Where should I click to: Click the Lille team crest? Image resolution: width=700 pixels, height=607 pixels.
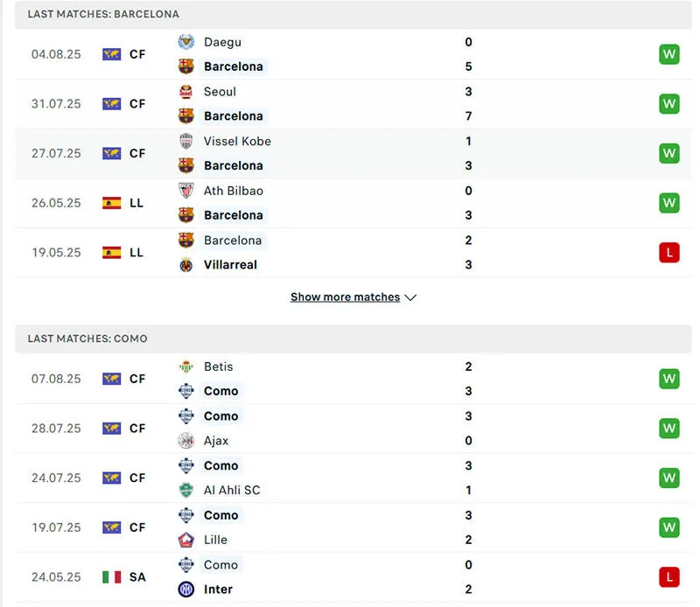point(185,540)
